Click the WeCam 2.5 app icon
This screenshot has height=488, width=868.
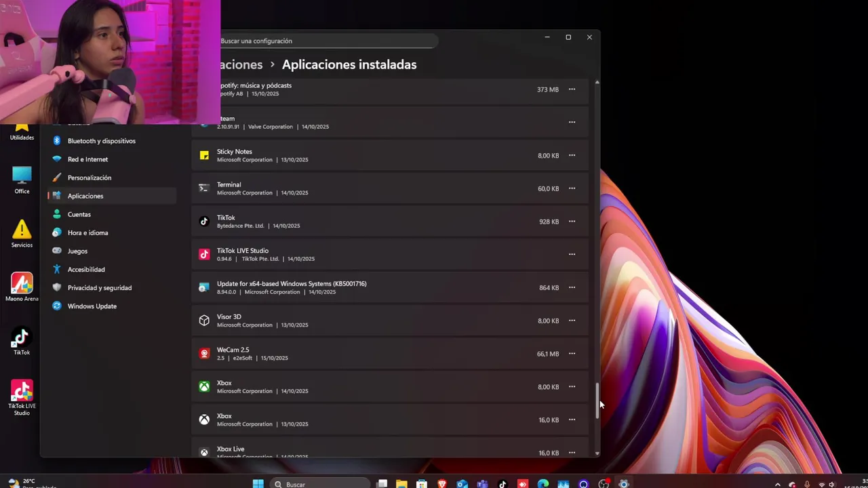coord(204,354)
